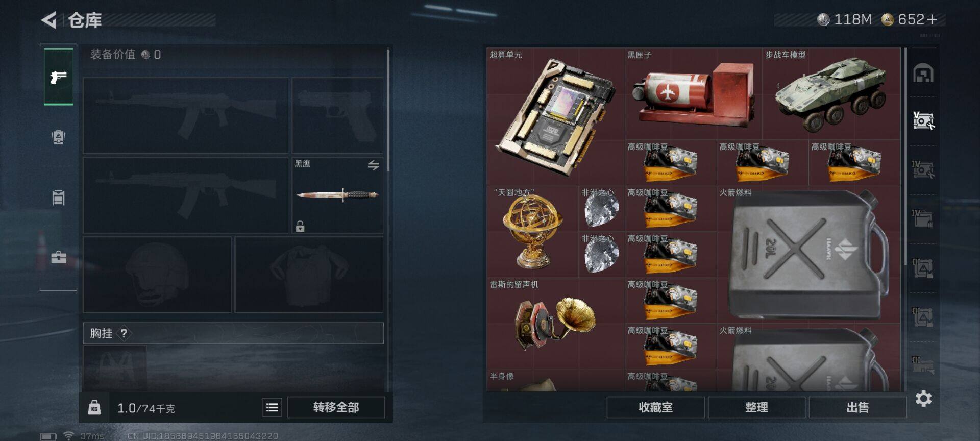This screenshot has width=980, height=441.
Task: Open the 收藏室 collection room
Action: coord(655,407)
